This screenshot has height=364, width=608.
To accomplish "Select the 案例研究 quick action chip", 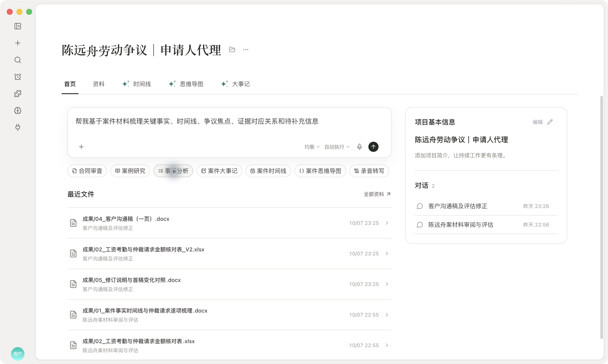I will tap(130, 171).
